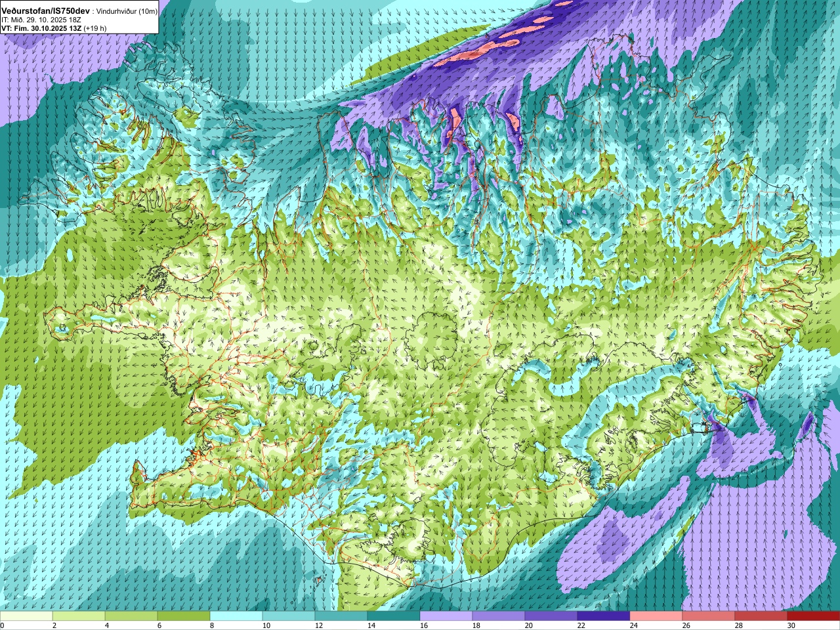840x630 pixels.
Task: Click the salmon 26–28 legend swatch
Action: coord(709,616)
